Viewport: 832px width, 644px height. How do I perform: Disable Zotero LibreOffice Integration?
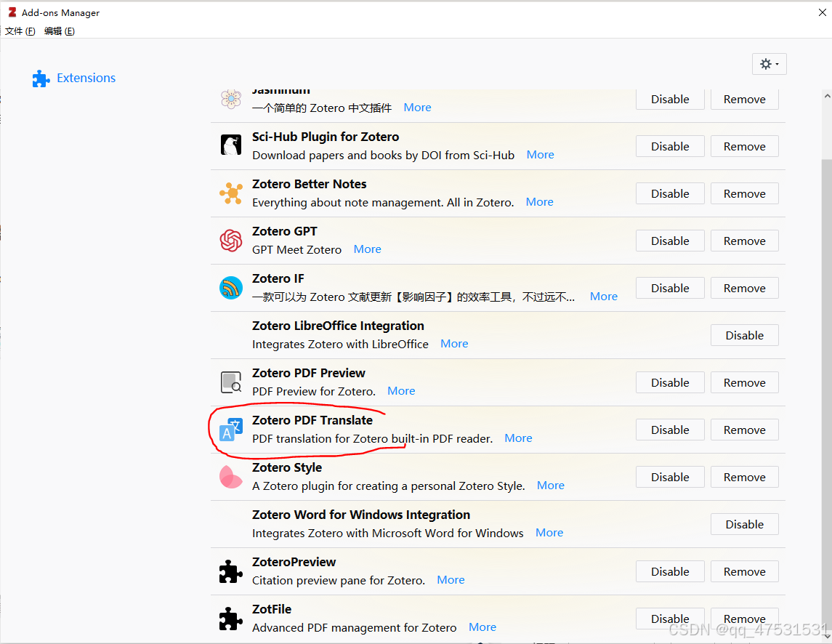[745, 336]
